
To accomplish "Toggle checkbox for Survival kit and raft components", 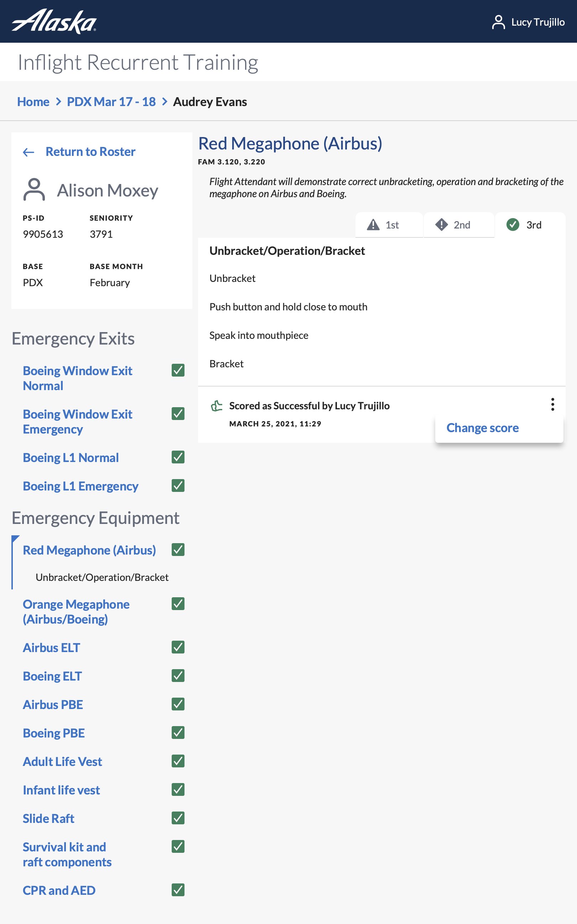I will 178,847.
